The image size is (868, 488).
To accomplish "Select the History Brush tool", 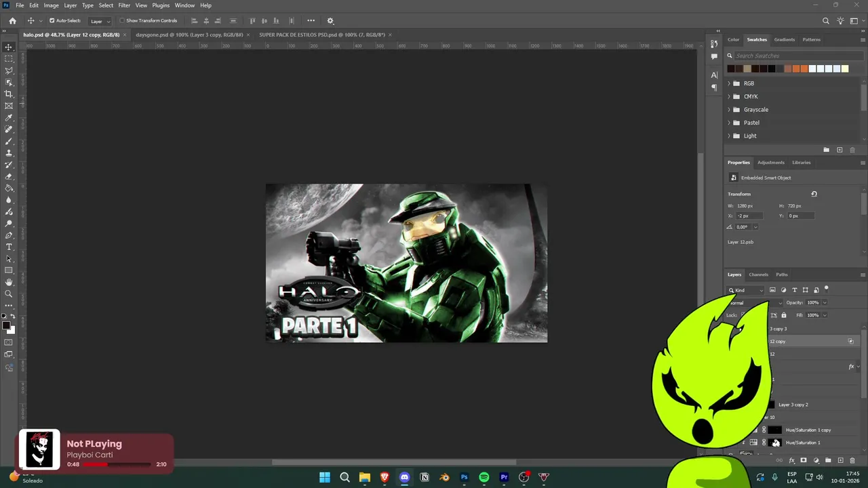I will click(9, 165).
